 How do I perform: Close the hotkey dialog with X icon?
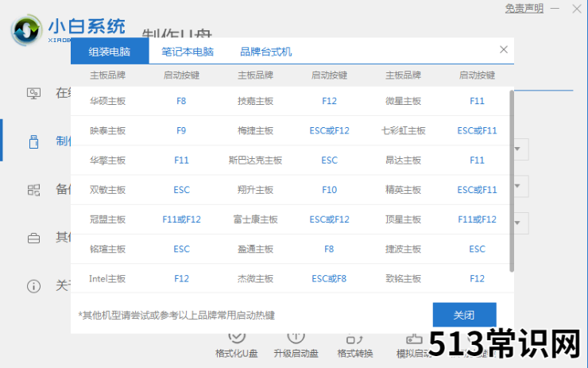504,49
